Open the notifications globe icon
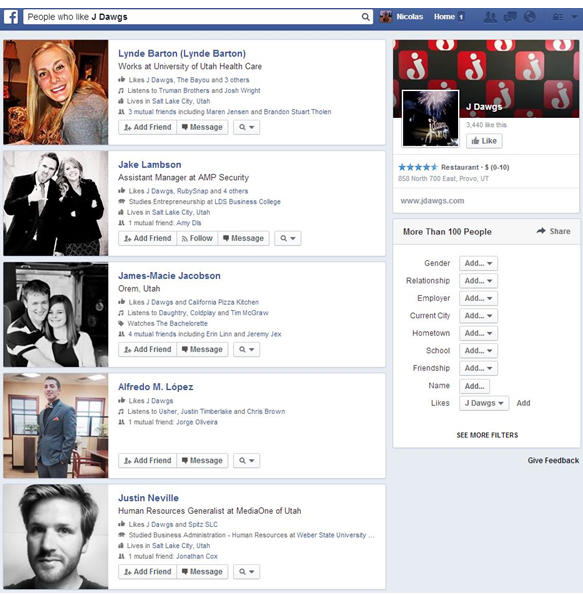 tap(529, 17)
